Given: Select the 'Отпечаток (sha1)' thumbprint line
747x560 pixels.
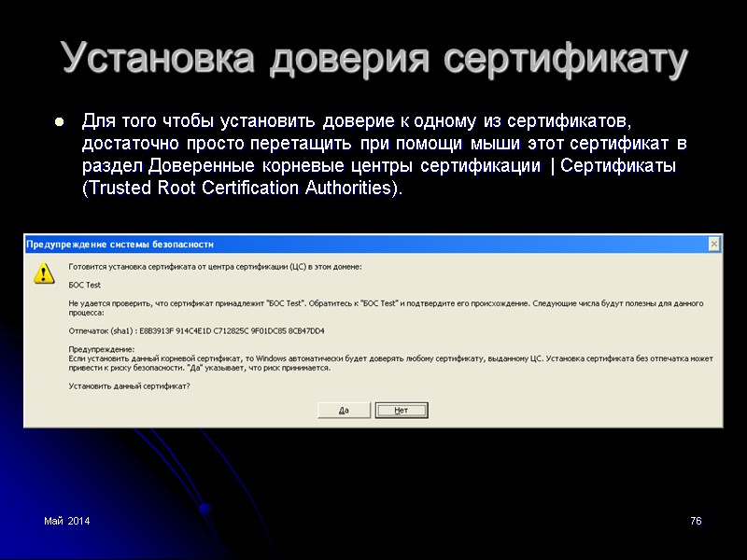Looking at the screenshot, I should tap(196, 331).
